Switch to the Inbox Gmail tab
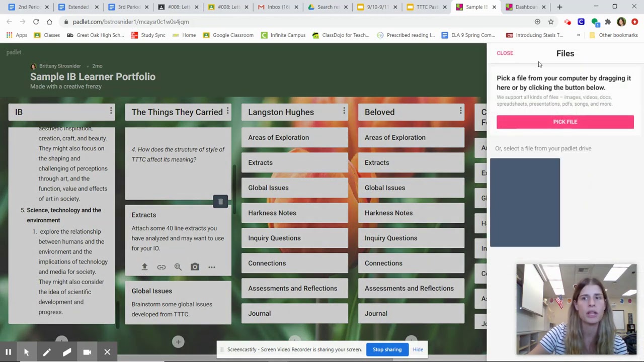The image size is (644, 362). [x=277, y=7]
